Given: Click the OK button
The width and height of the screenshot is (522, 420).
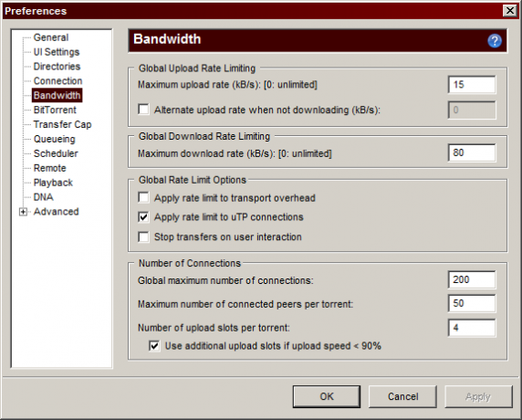Looking at the screenshot, I should (327, 396).
